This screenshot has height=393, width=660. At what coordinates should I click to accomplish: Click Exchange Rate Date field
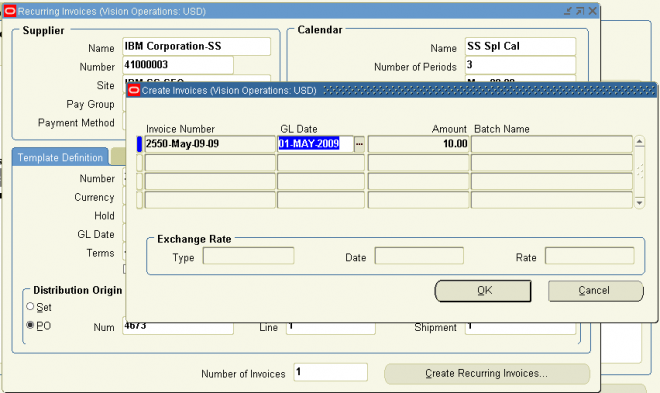click(x=419, y=256)
